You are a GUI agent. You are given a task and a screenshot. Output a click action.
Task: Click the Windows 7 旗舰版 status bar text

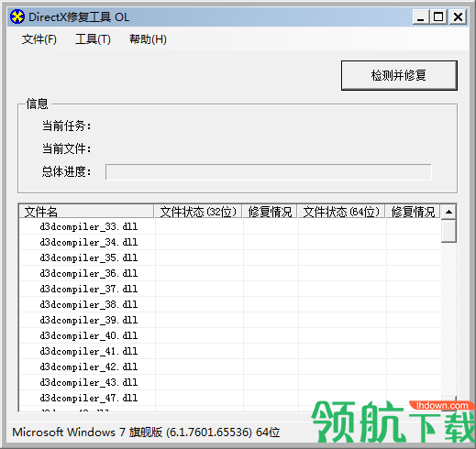pyautogui.click(x=146, y=433)
